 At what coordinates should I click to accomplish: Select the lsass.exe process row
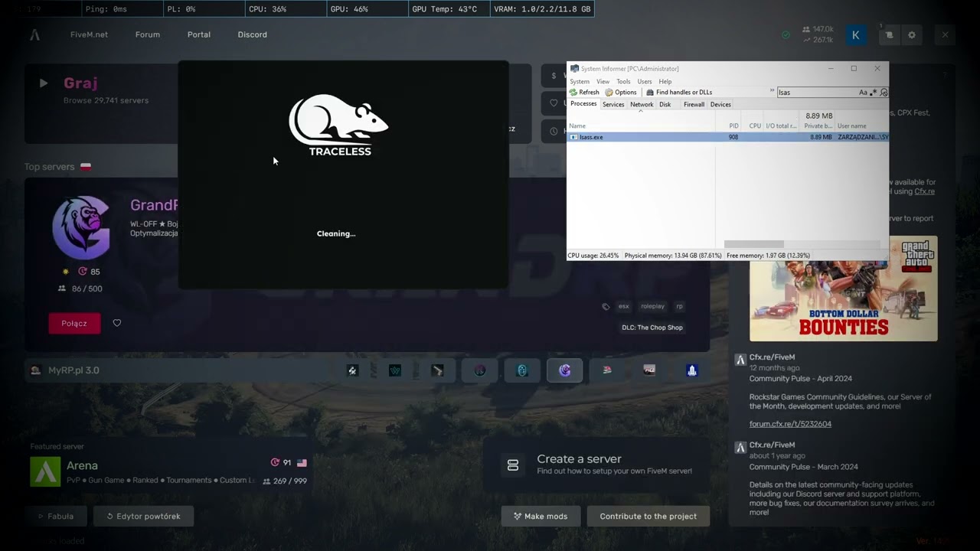pos(727,137)
